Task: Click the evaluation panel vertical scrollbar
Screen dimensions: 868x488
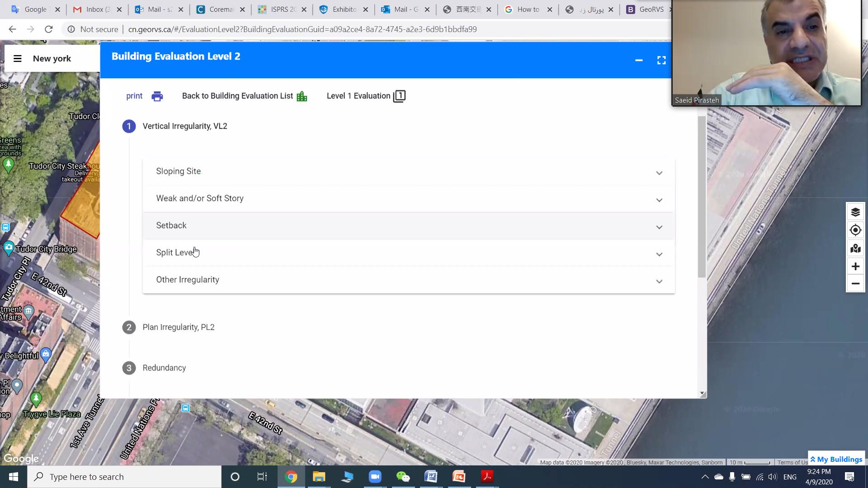Action: coord(702,197)
